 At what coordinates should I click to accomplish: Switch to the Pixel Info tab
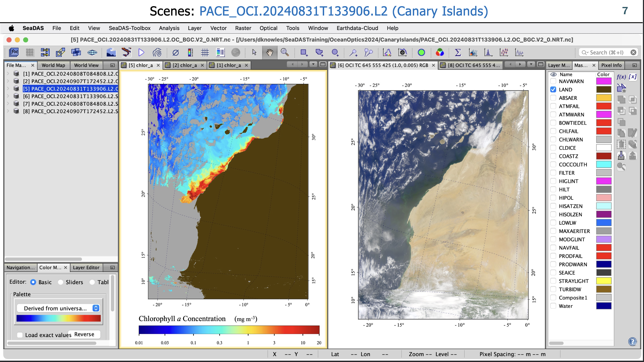pyautogui.click(x=611, y=65)
